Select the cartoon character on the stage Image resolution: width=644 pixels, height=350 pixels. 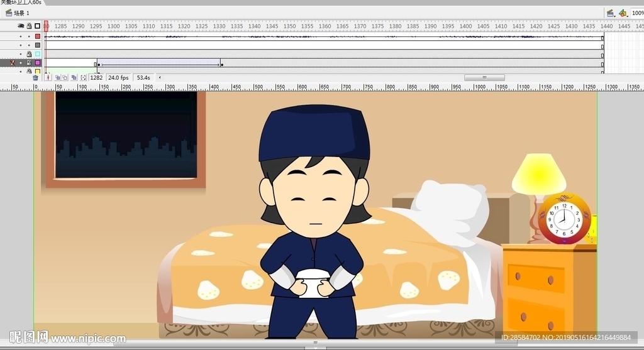pos(314,222)
